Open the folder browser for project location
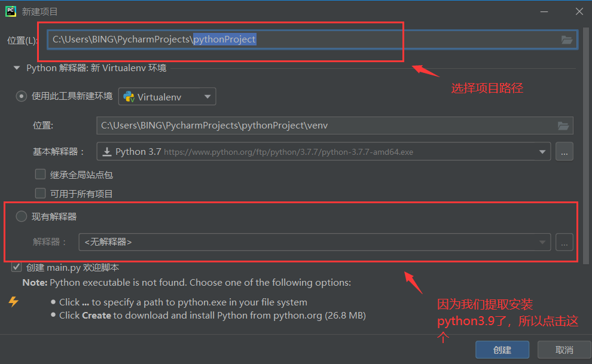Image resolution: width=592 pixels, height=364 pixels. coord(567,39)
